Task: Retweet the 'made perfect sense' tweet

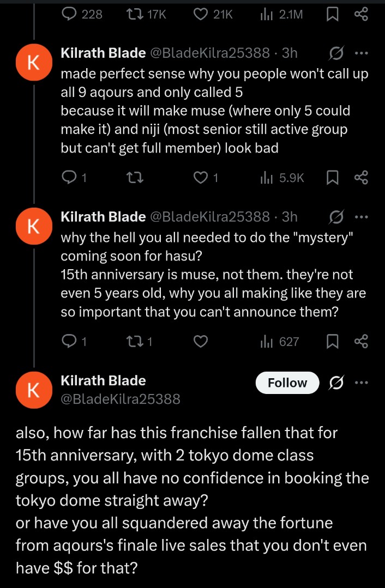Action: 134,177
